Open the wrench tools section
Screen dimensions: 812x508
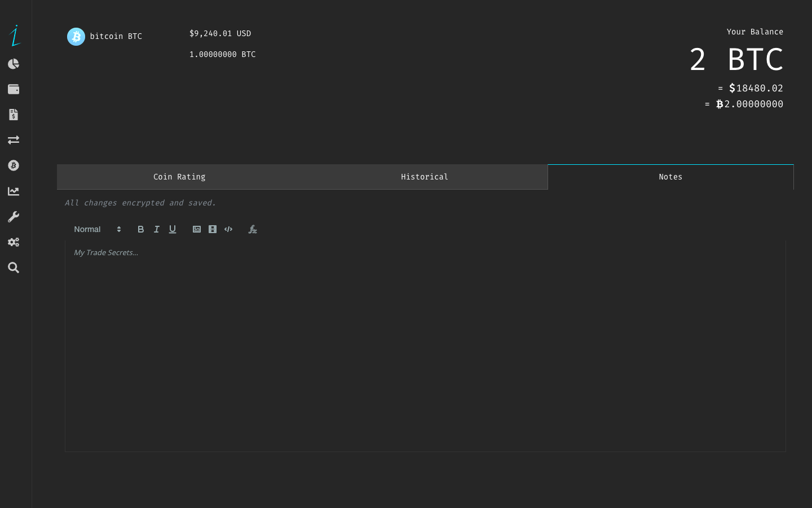click(x=14, y=217)
